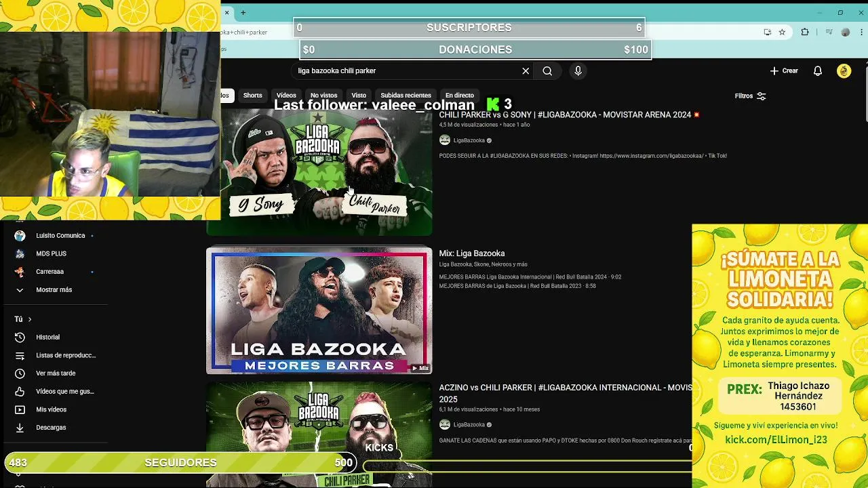Open the Chili Parker vs G Sony thumbnail

pyautogui.click(x=319, y=172)
